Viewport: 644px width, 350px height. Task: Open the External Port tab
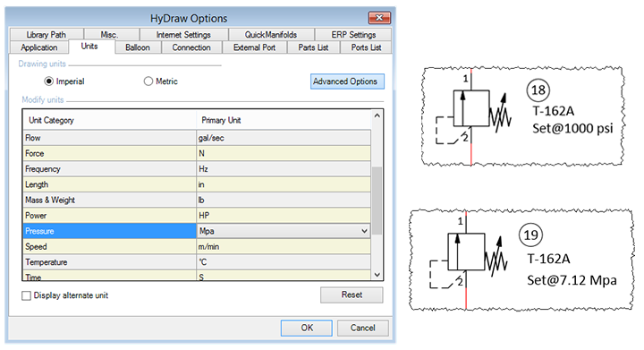[x=254, y=47]
